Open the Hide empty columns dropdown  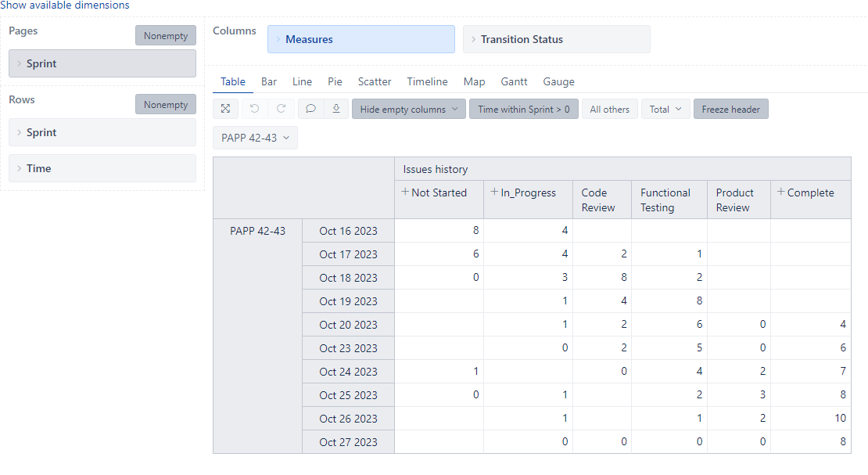tap(408, 110)
